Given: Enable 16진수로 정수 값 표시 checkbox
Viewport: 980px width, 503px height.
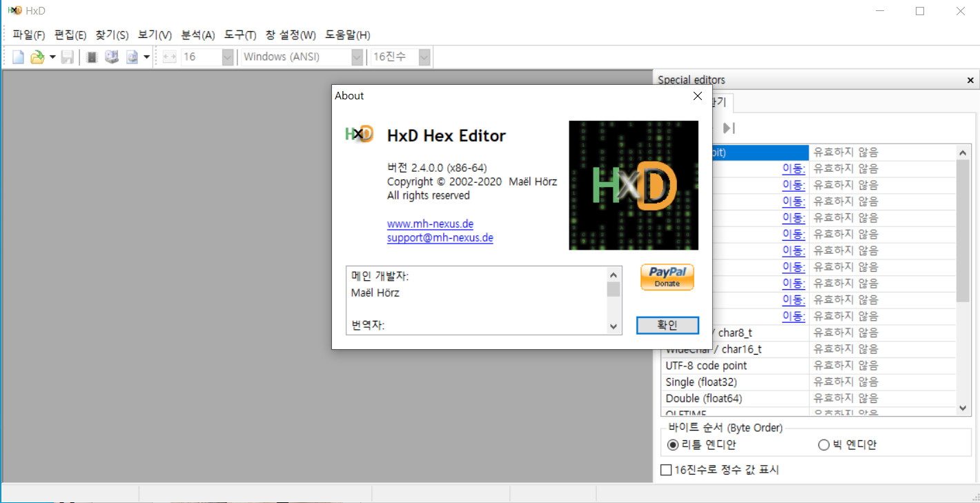Looking at the screenshot, I should pos(720,470).
